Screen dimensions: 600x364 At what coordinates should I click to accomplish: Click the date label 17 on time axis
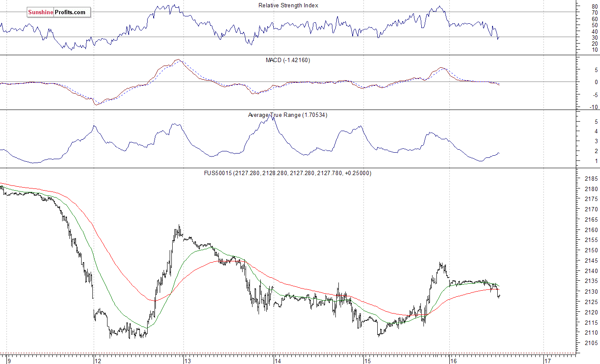(547, 360)
